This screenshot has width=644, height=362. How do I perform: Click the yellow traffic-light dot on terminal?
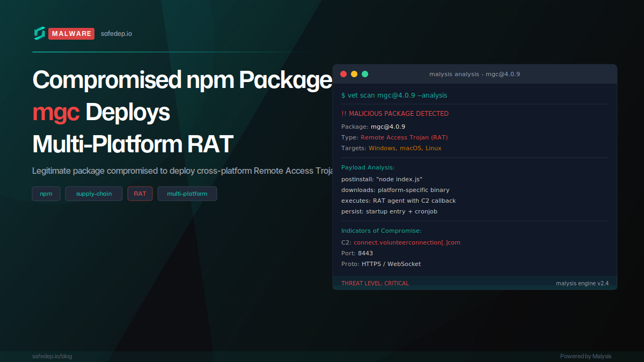[354, 74]
